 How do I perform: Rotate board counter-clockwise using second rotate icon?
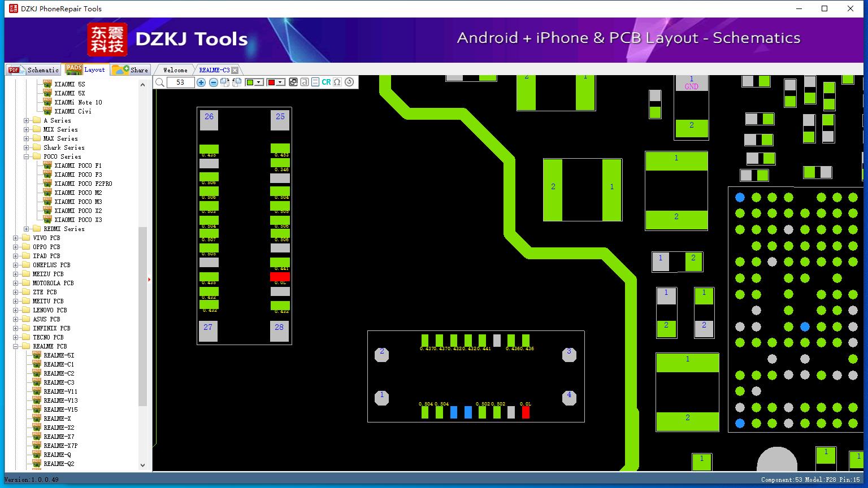pos(237,82)
